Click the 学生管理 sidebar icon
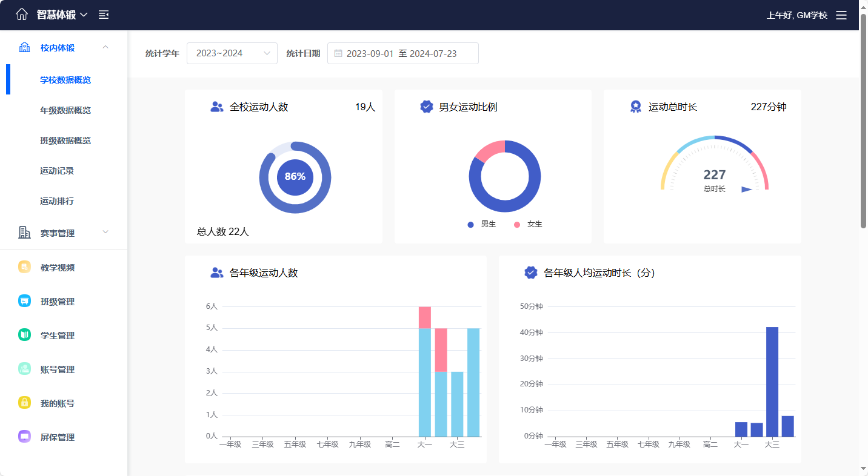This screenshot has height=476, width=868. click(x=24, y=335)
